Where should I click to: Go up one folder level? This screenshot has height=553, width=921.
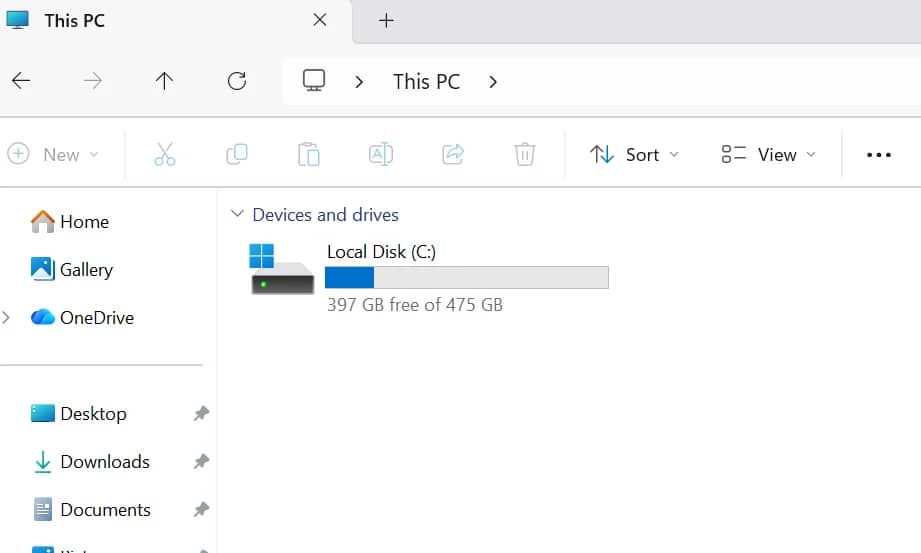pyautogui.click(x=164, y=81)
